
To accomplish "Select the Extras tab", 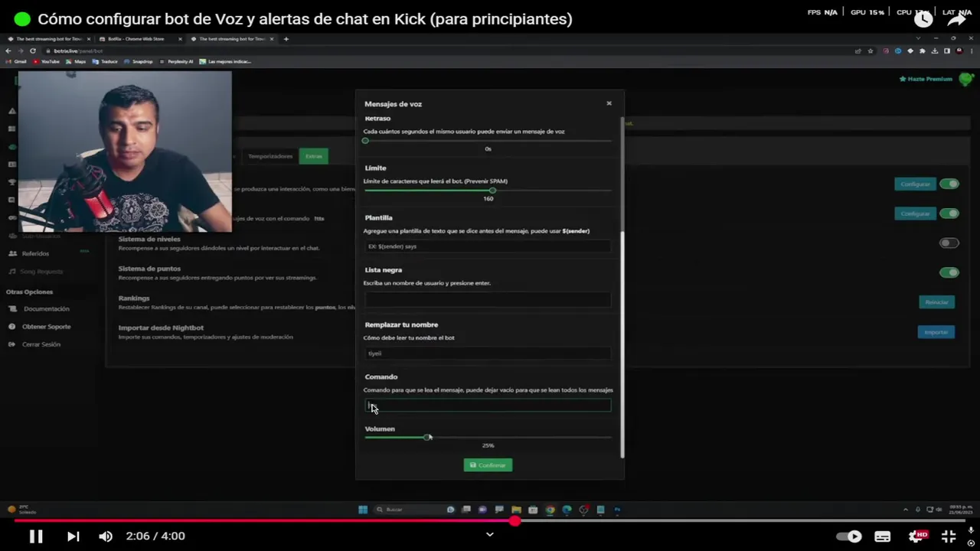I will (314, 156).
